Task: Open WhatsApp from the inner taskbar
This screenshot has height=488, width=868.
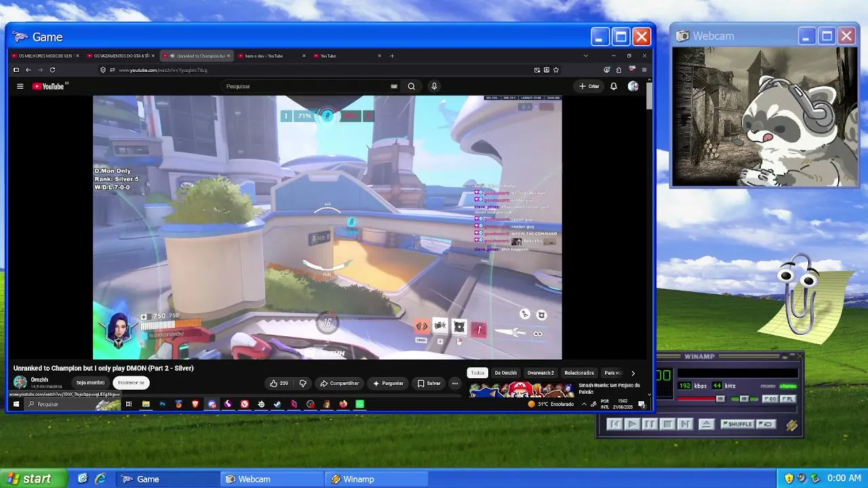Action: point(360,404)
